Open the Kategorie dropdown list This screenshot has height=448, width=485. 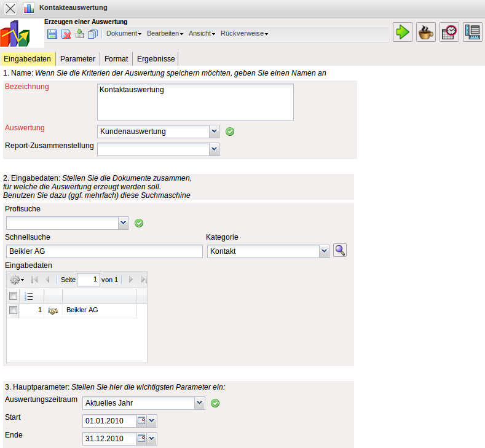click(x=324, y=251)
